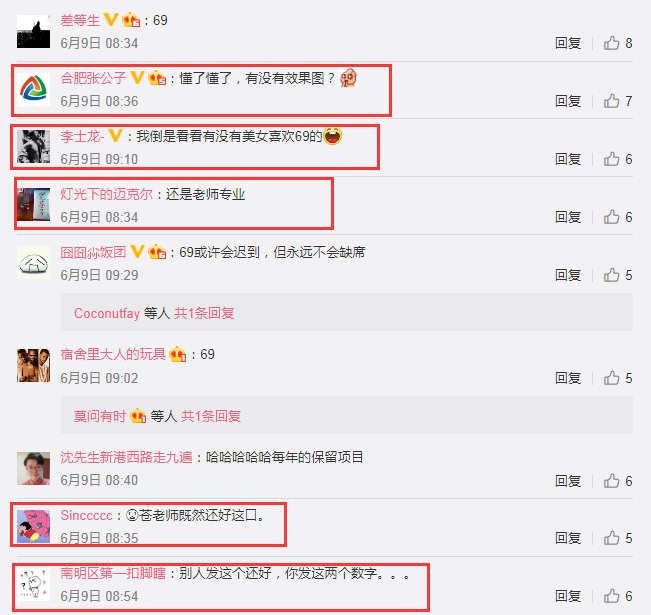The width and height of the screenshot is (651, 615).
Task: Click 沈先生新港西路走九遍's avatar
Action: [x=34, y=468]
